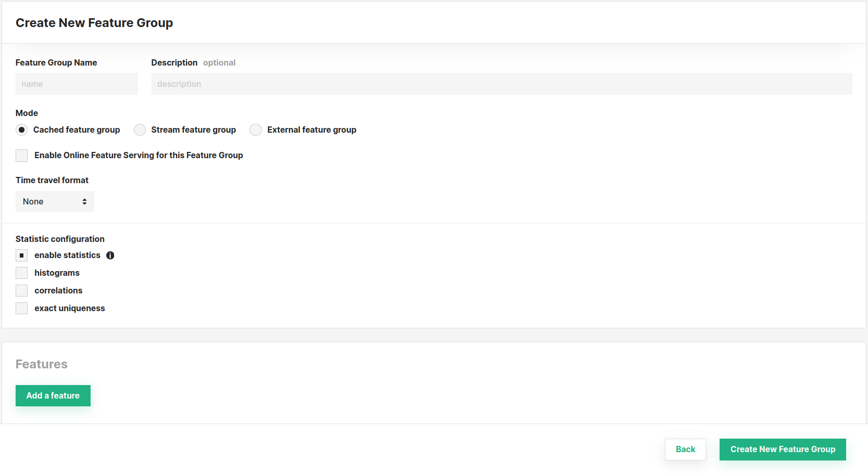This screenshot has height=474, width=868.
Task: Select Stream feature group mode
Action: [x=140, y=130]
